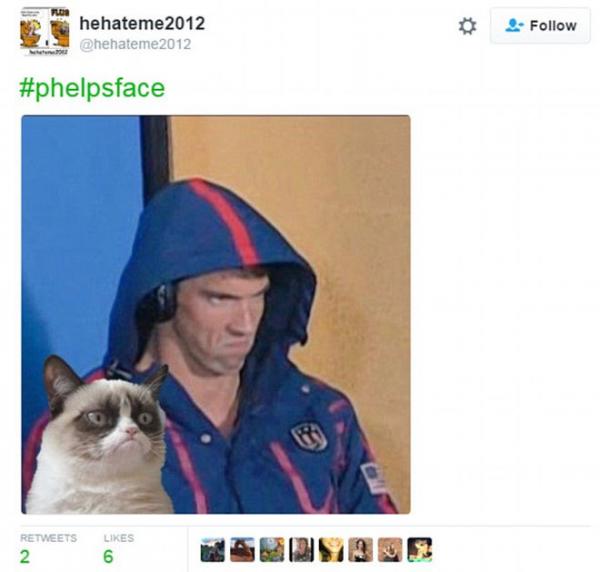Image resolution: width=600 pixels, height=572 pixels.
Task: Open the gear settings icon
Action: 467,26
